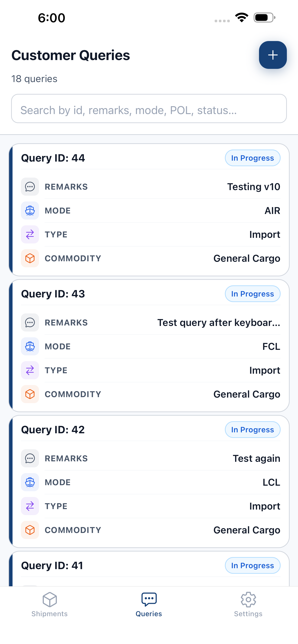Tap the plus button to add a query
Viewport: 298px width, 644px height.
(x=273, y=55)
